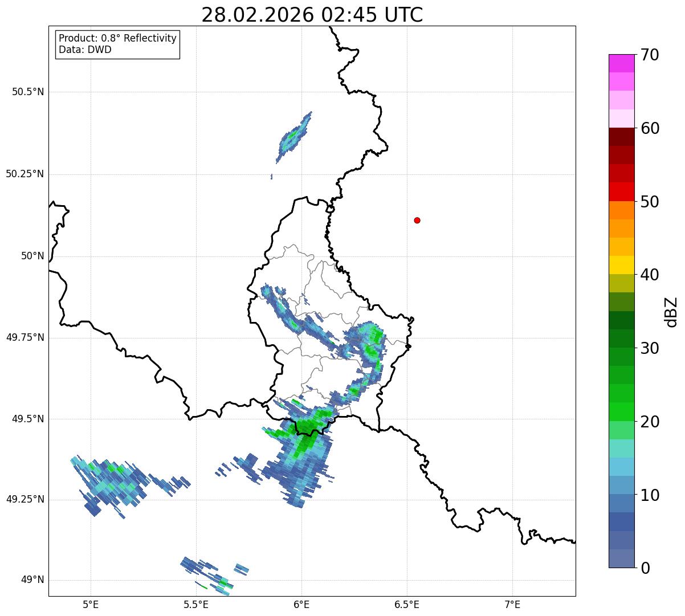Click the magenta top colorbar segment
Screen dimensions: 685x616
click(621, 63)
